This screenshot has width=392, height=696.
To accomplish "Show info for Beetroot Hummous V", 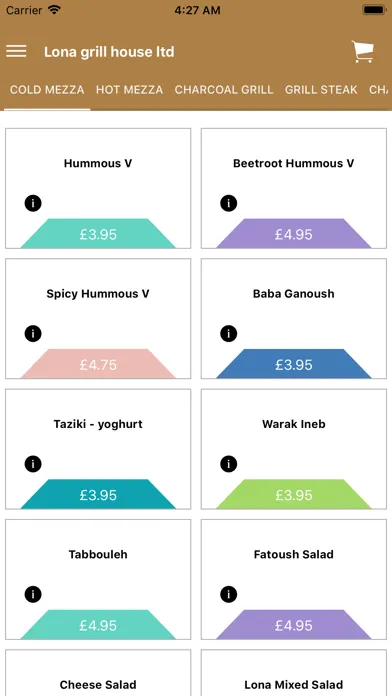I will click(x=229, y=203).
